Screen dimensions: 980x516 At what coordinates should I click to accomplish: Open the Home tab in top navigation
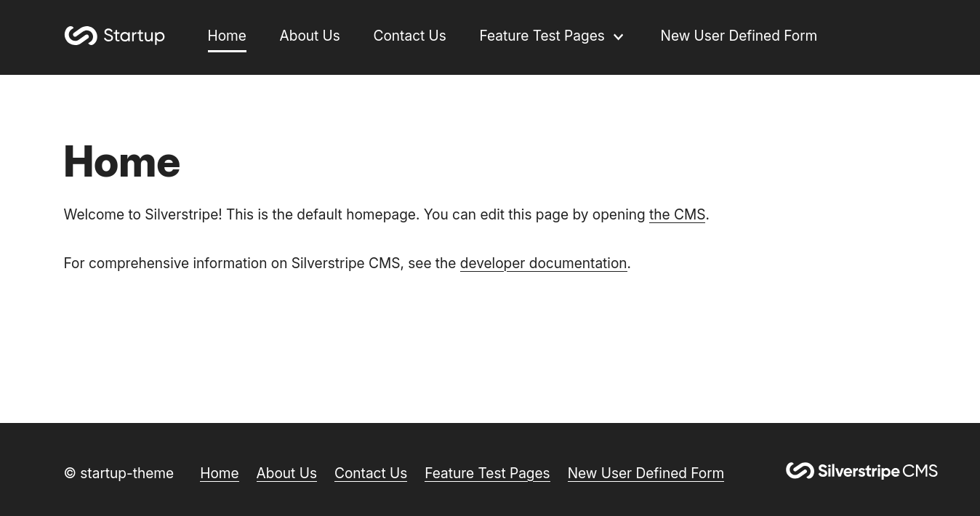pos(227,36)
